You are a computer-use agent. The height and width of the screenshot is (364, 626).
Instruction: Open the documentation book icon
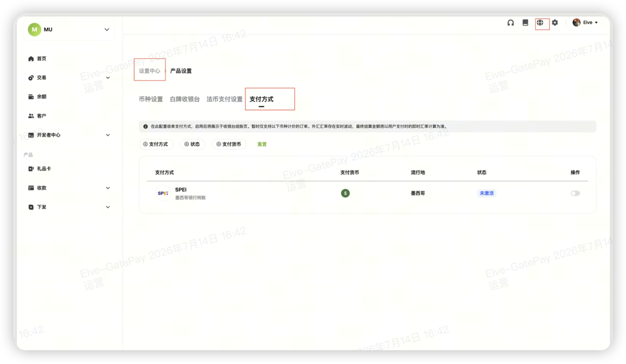[525, 23]
